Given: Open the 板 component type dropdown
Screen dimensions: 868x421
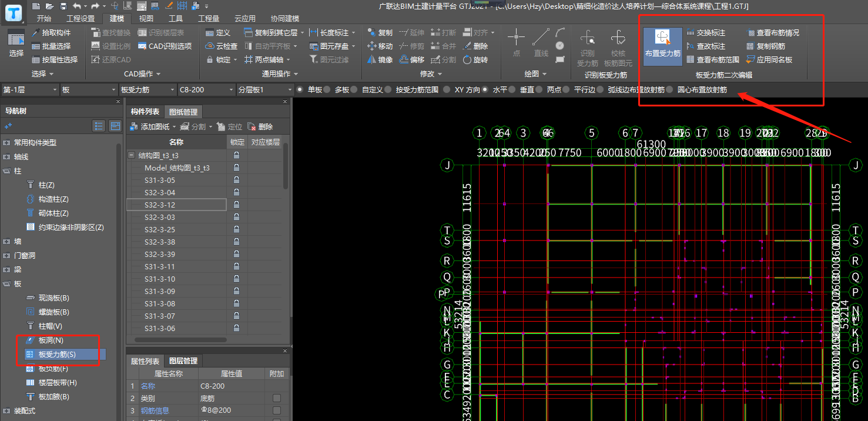Looking at the screenshot, I should tap(88, 90).
